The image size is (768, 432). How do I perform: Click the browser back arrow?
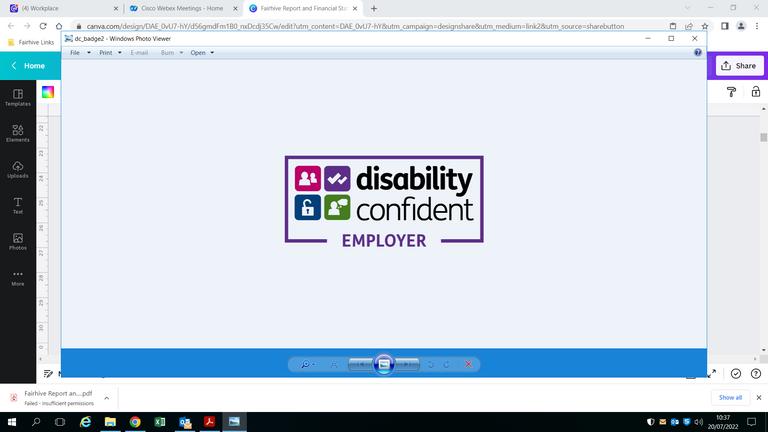pyautogui.click(x=11, y=26)
